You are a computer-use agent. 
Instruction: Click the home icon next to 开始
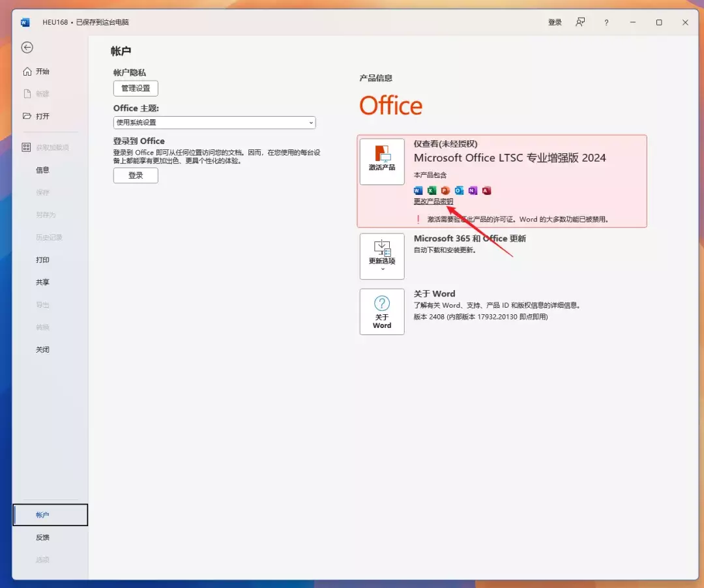[27, 71]
